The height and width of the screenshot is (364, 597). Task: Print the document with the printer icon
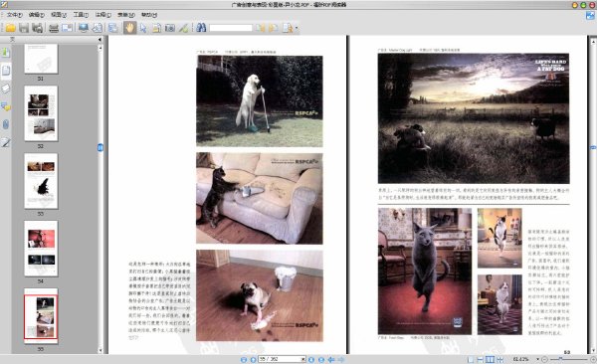[54, 28]
